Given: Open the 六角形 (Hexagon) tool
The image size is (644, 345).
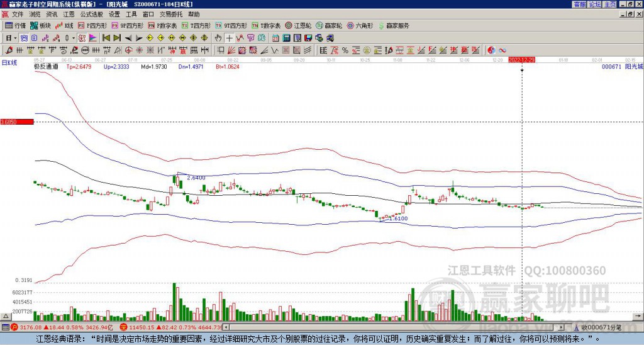Looking at the screenshot, I should pos(360,26).
